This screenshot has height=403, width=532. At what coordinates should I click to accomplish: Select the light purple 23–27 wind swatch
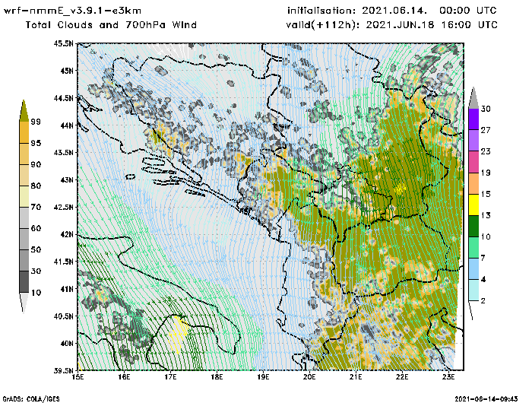click(473, 141)
